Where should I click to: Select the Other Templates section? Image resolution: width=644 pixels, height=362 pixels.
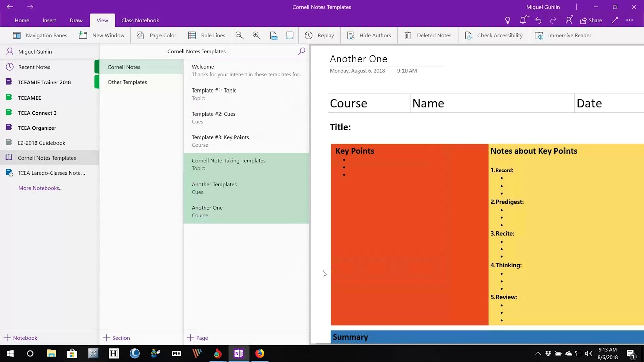[x=141, y=82]
